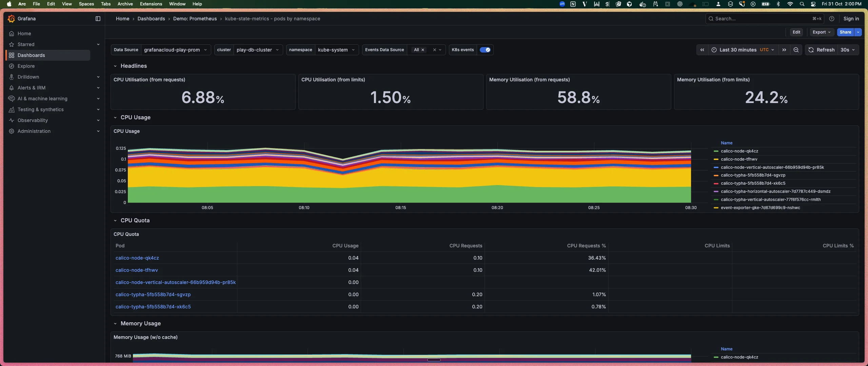Open the Window menu in the menu bar
Screen dimensions: 868x366
pos(177,4)
